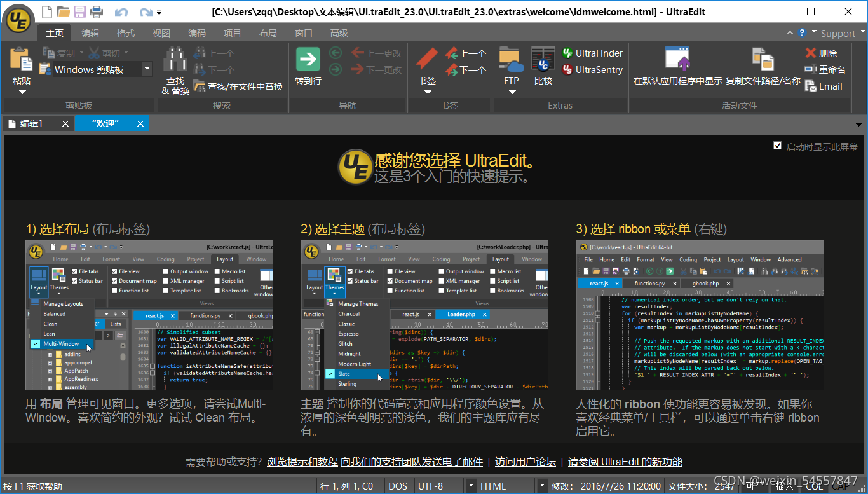This screenshot has height=494, width=868.
Task: Open encoding dropdown next to UTF-8
Action: tap(471, 486)
